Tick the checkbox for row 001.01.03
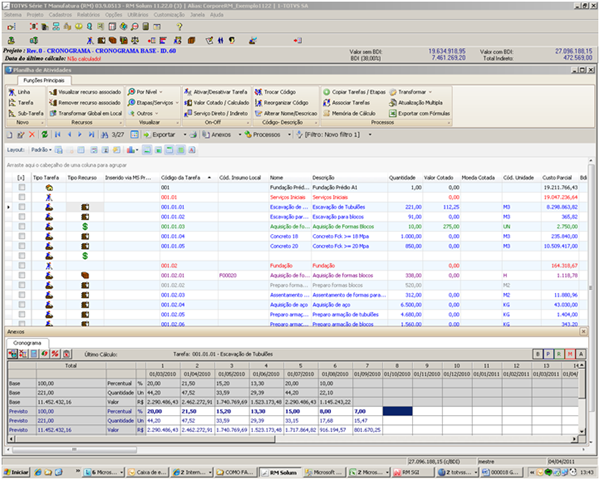600x480 pixels. pyautogui.click(x=20, y=226)
